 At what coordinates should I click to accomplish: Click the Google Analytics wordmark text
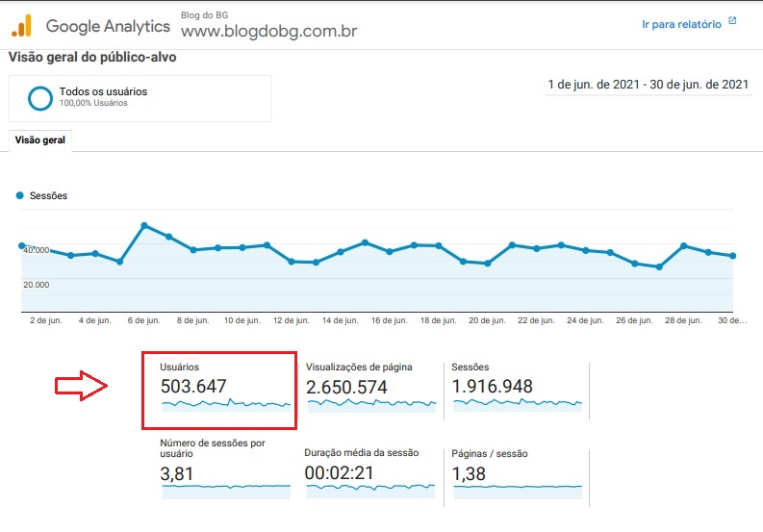pos(108,26)
